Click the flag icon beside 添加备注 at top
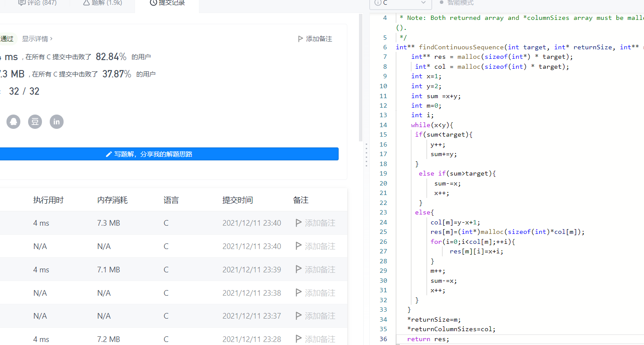 (x=301, y=39)
